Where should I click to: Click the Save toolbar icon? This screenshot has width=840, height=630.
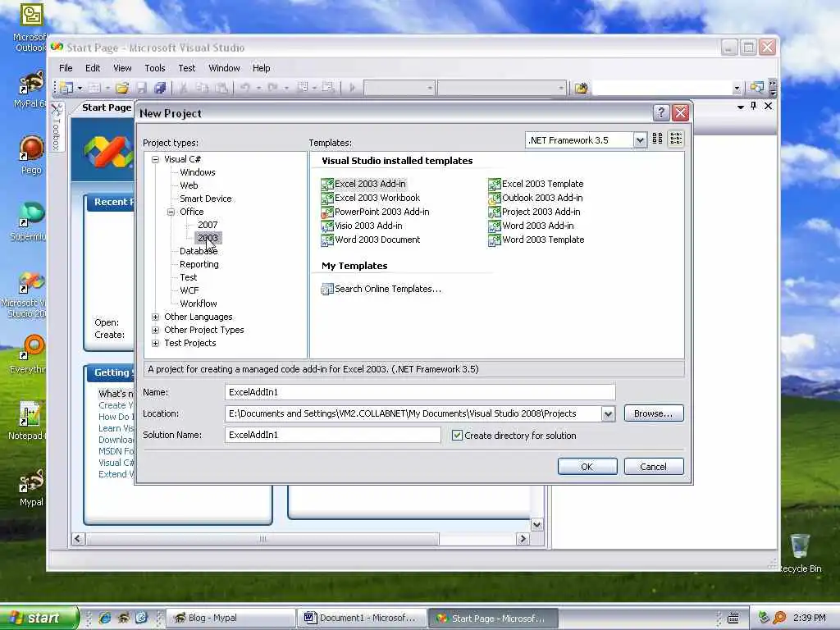141,87
